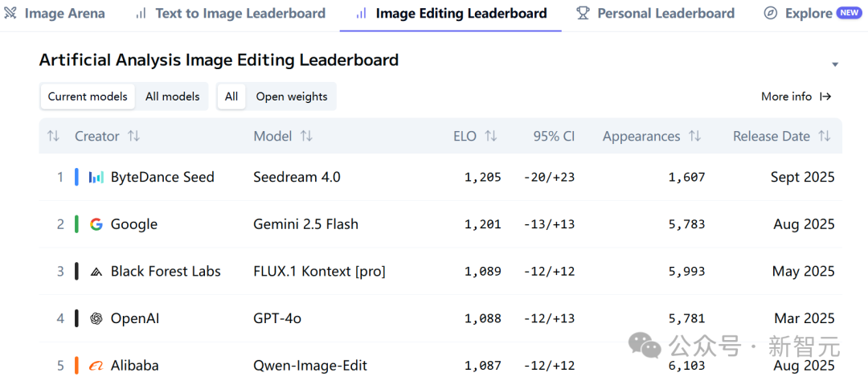Image resolution: width=868 pixels, height=381 pixels.
Task: Click the ByteDance Seed logo icon
Action: click(96, 177)
